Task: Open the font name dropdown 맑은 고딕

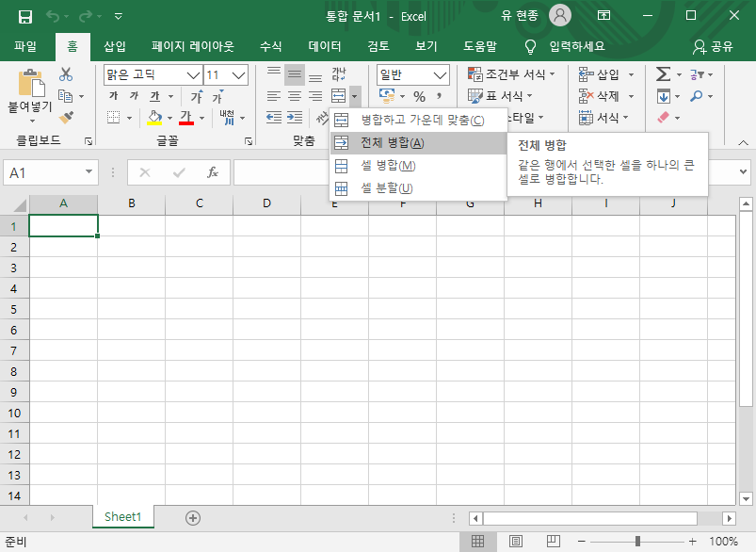Action: 193,74
